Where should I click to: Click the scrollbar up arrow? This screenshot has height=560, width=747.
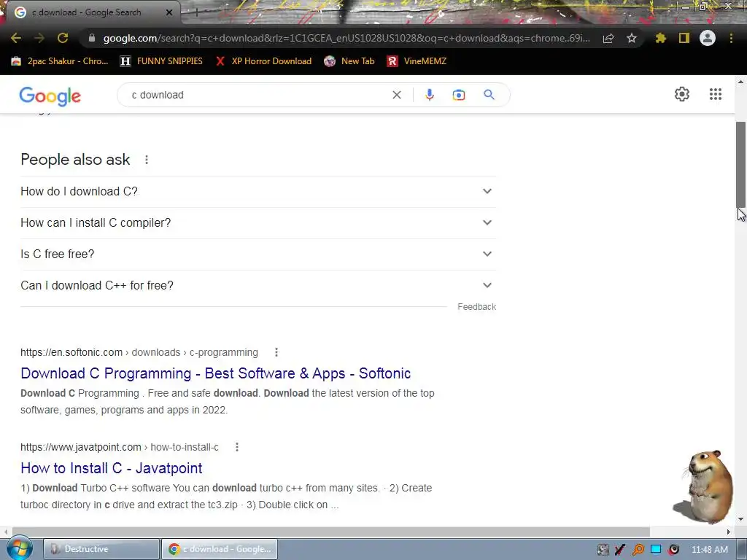coord(741,82)
